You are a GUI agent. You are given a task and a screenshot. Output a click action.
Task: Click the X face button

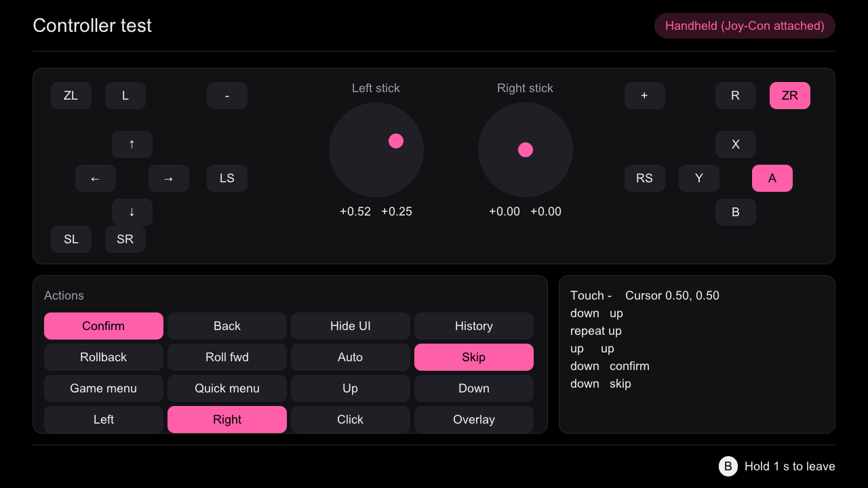tap(736, 144)
